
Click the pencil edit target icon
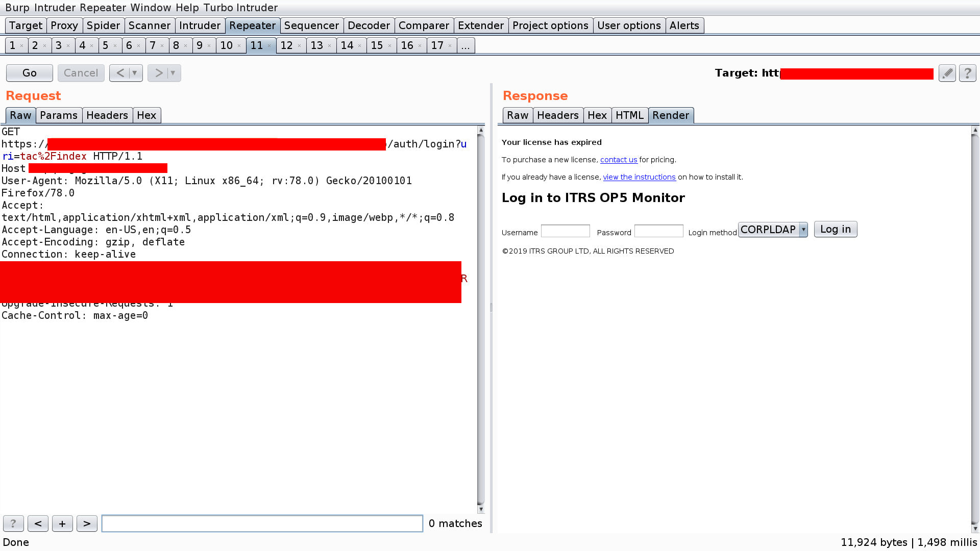click(947, 73)
